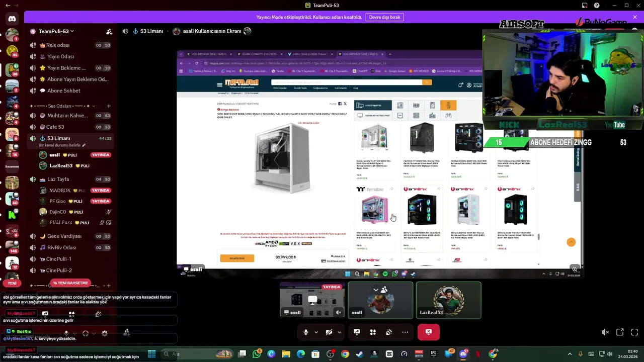Toggle camera in call controls
The width and height of the screenshot is (644, 362).
329,332
